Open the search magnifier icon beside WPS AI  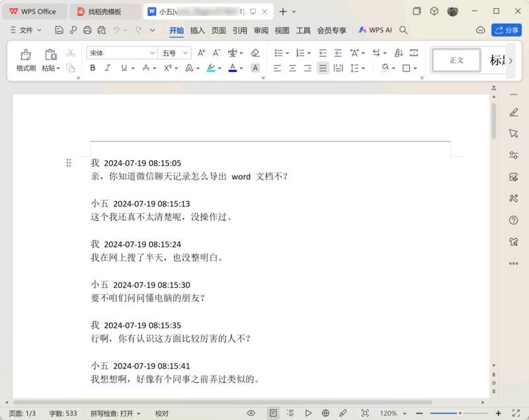point(404,30)
